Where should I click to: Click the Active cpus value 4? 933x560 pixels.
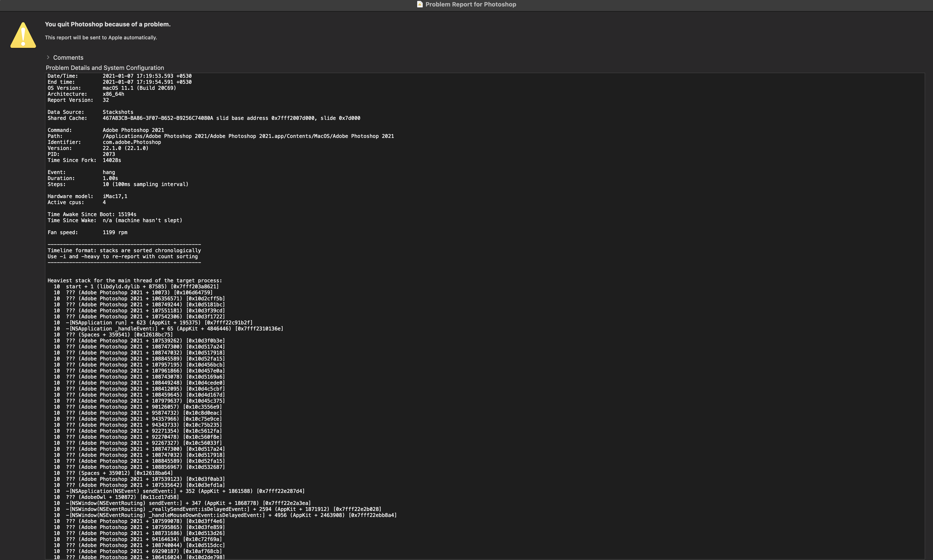pyautogui.click(x=104, y=202)
